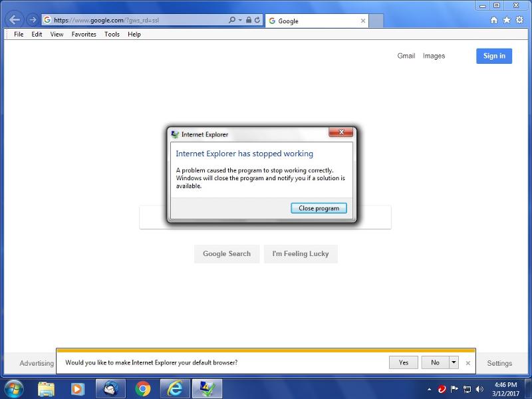The height and width of the screenshot is (399, 532).
Task: Open the Windows Start menu
Action: point(13,388)
